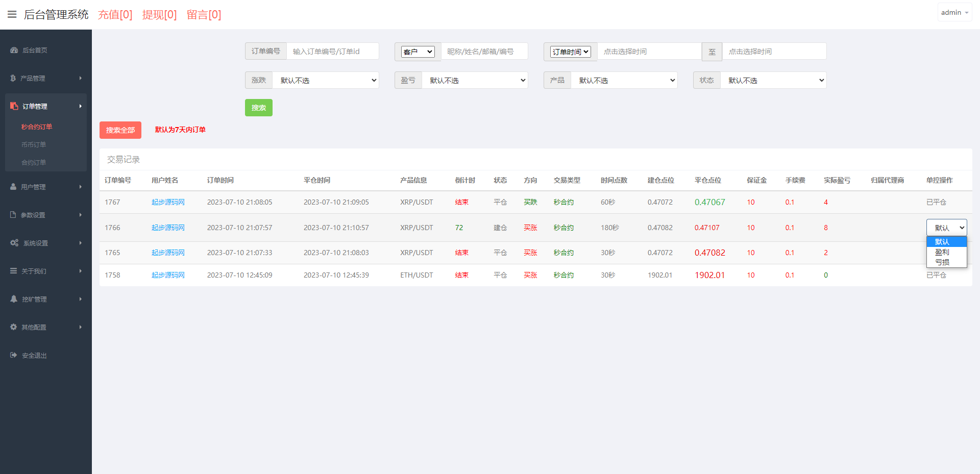Open the 涨跌 filter dropdown
The image size is (980, 474).
coord(326,80)
